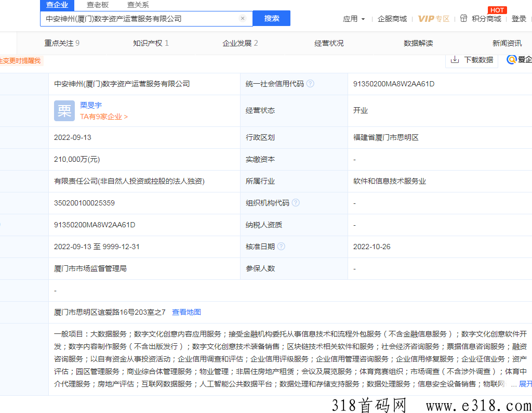
Task: Click the 经营状态 label
Action: pos(260,110)
